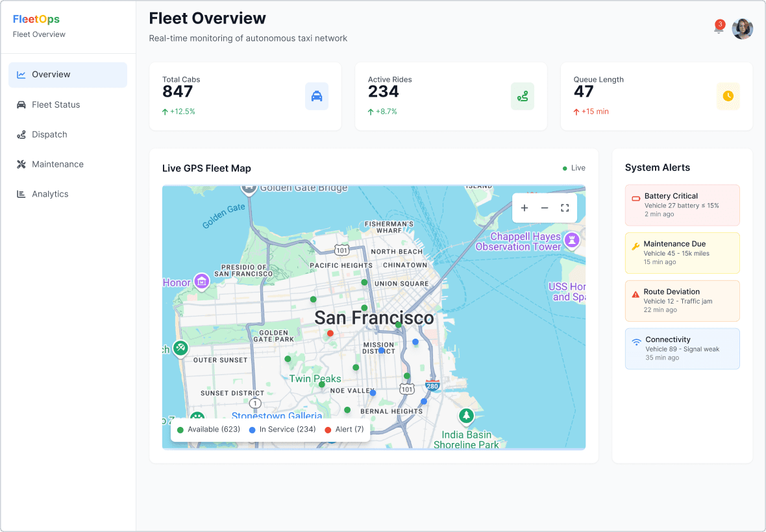Click the Honor museum map pin
The image size is (766, 532).
pos(201,281)
